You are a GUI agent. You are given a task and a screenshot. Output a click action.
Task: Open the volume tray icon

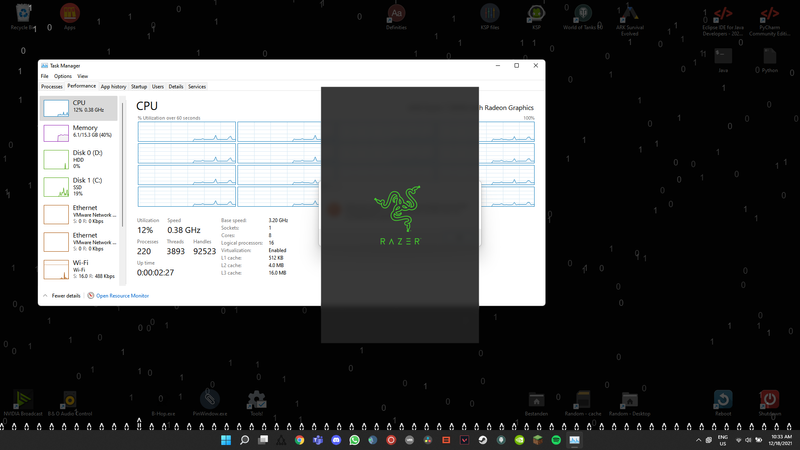click(748, 440)
